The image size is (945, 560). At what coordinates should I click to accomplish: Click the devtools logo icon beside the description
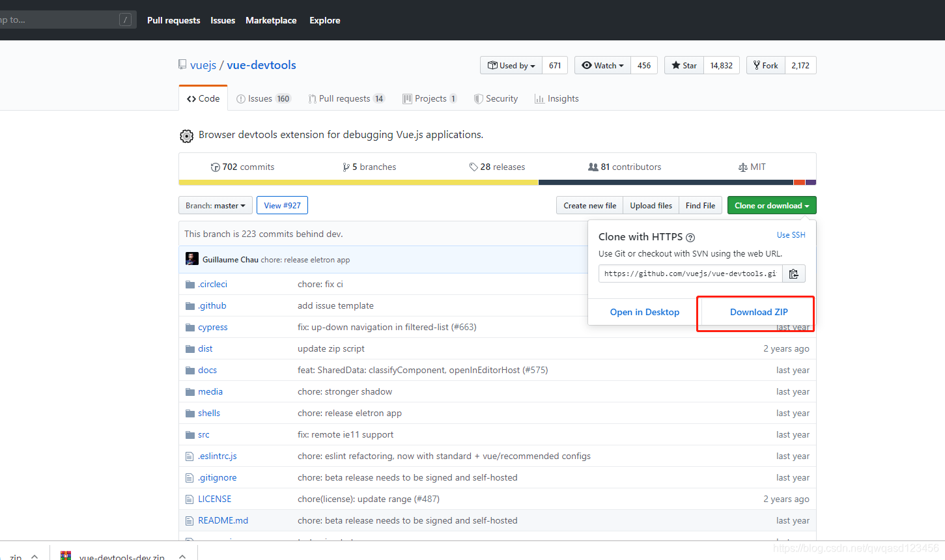coord(186,135)
